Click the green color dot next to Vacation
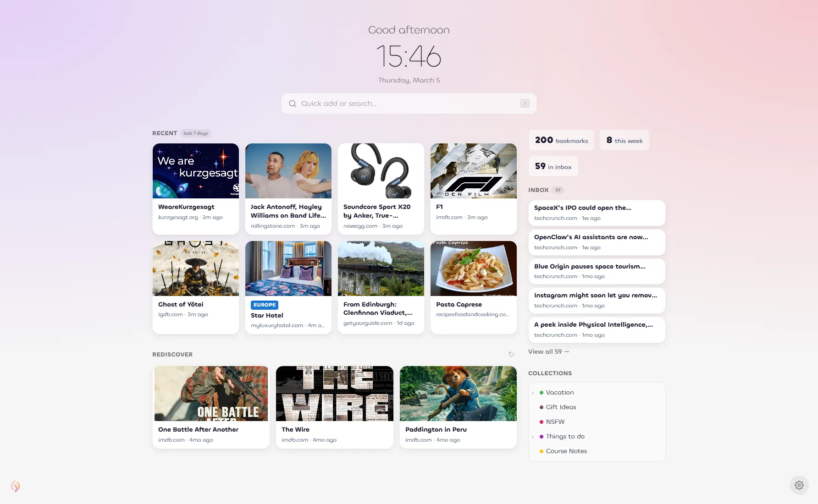Viewport: 818px width, 504px height. point(542,392)
